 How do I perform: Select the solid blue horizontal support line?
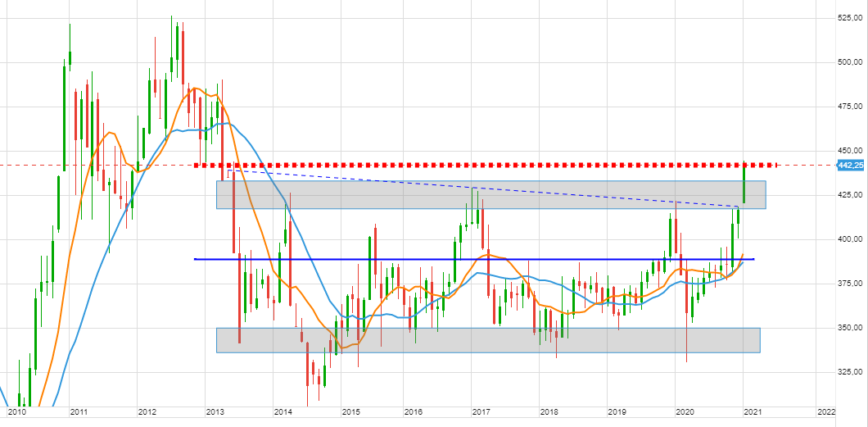point(491,259)
